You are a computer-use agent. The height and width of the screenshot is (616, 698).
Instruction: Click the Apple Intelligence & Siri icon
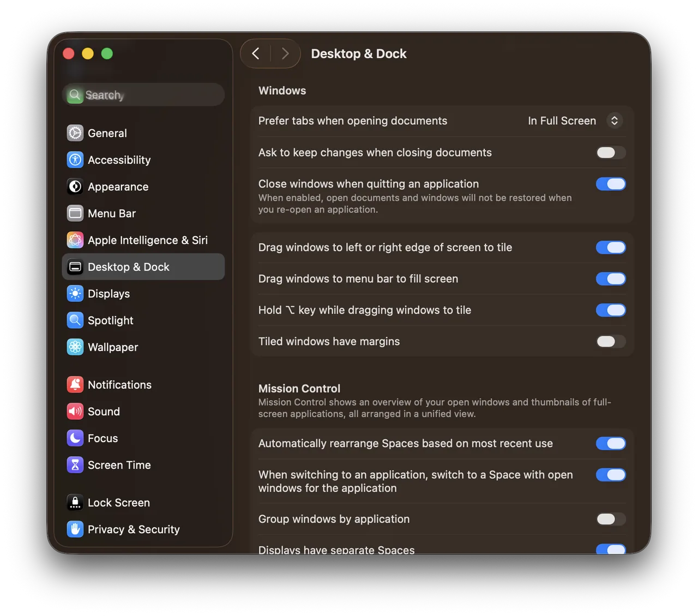(x=75, y=240)
